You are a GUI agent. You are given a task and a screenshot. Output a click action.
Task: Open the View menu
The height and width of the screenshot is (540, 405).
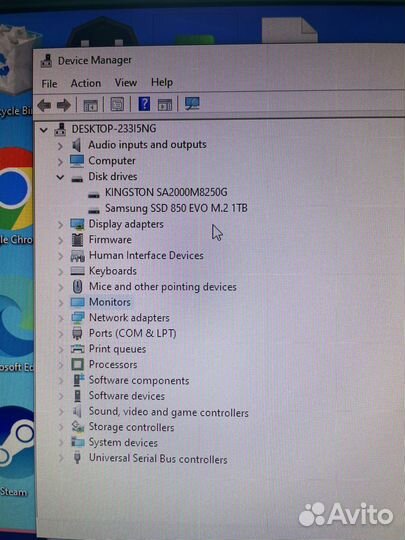pyautogui.click(x=126, y=83)
